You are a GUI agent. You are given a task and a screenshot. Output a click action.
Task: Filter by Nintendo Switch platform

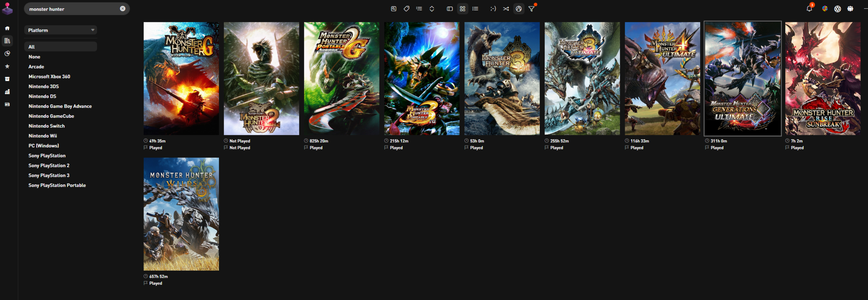(x=46, y=126)
